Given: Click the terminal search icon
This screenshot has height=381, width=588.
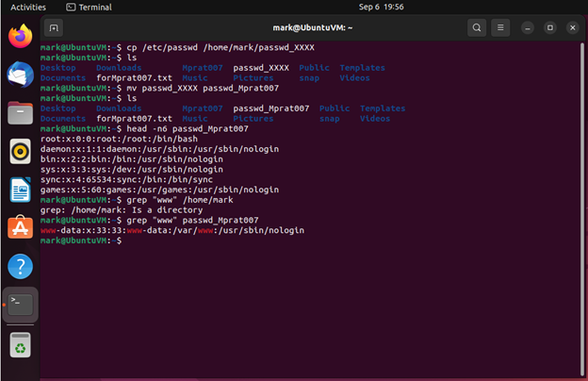Looking at the screenshot, I should click(x=478, y=28).
